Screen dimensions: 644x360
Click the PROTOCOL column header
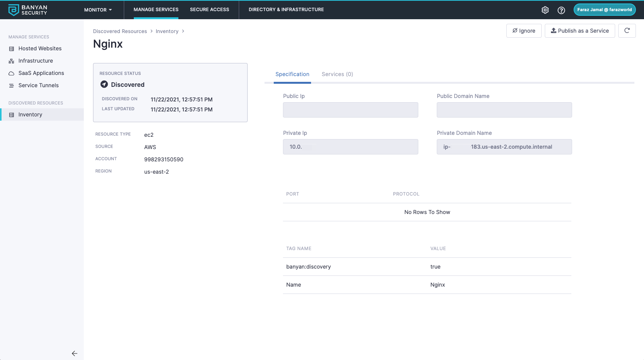[x=406, y=194]
